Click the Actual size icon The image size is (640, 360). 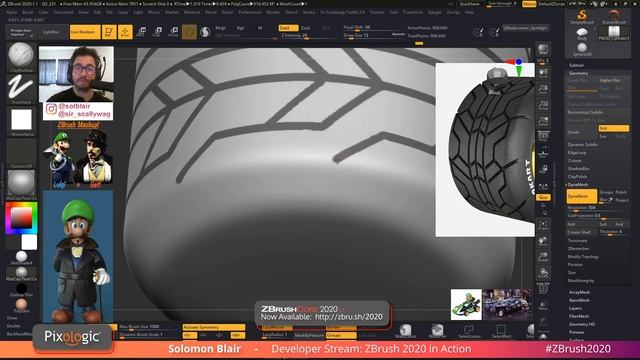[543, 105]
